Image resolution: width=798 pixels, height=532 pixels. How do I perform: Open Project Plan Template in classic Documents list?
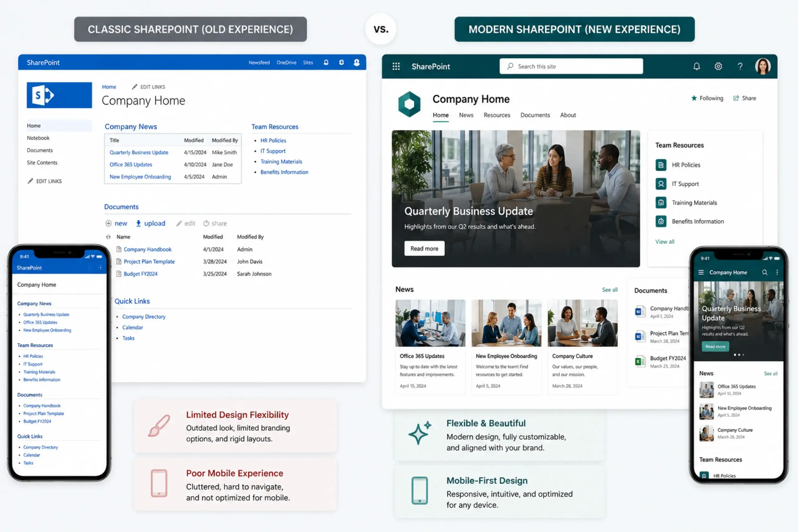(x=149, y=261)
